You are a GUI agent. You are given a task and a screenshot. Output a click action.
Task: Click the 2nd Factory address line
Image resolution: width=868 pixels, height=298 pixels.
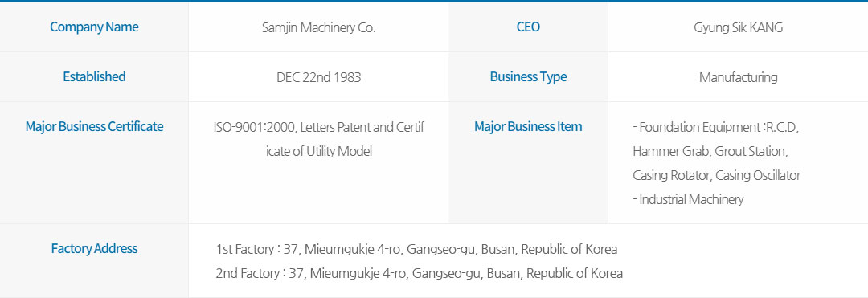click(x=419, y=273)
